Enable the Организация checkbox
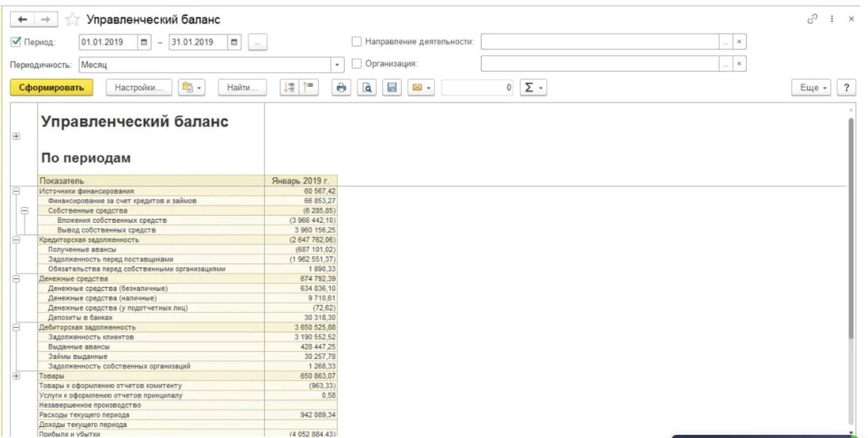The width and height of the screenshot is (868, 438). [x=357, y=64]
